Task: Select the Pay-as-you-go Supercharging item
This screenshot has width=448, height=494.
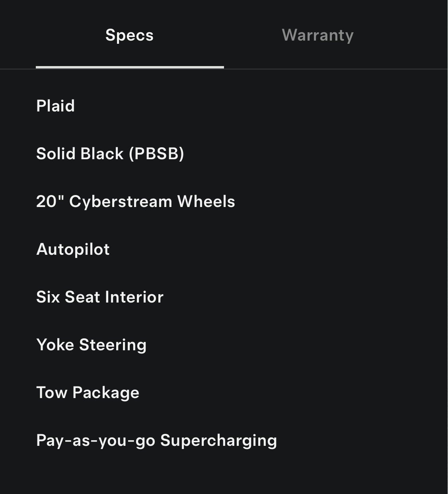Action: (x=156, y=440)
